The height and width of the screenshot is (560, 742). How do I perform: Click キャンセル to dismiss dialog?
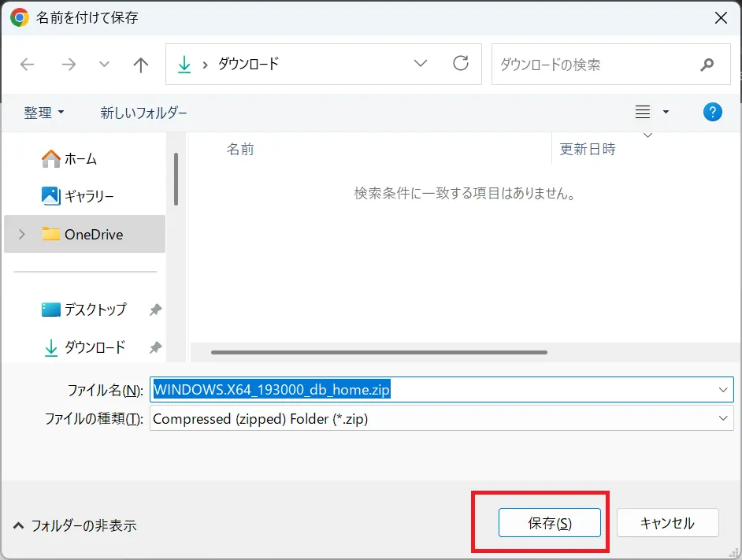coord(667,523)
